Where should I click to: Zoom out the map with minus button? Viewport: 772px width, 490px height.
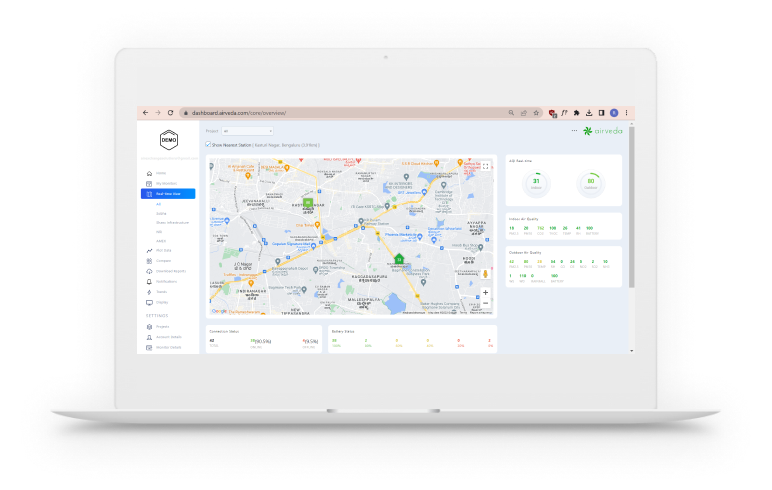coord(486,304)
